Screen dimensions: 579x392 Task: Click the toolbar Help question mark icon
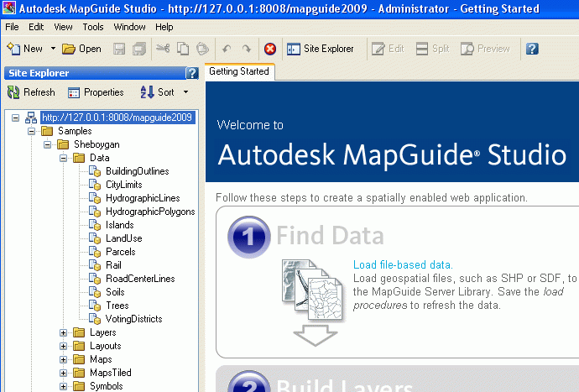pyautogui.click(x=532, y=49)
